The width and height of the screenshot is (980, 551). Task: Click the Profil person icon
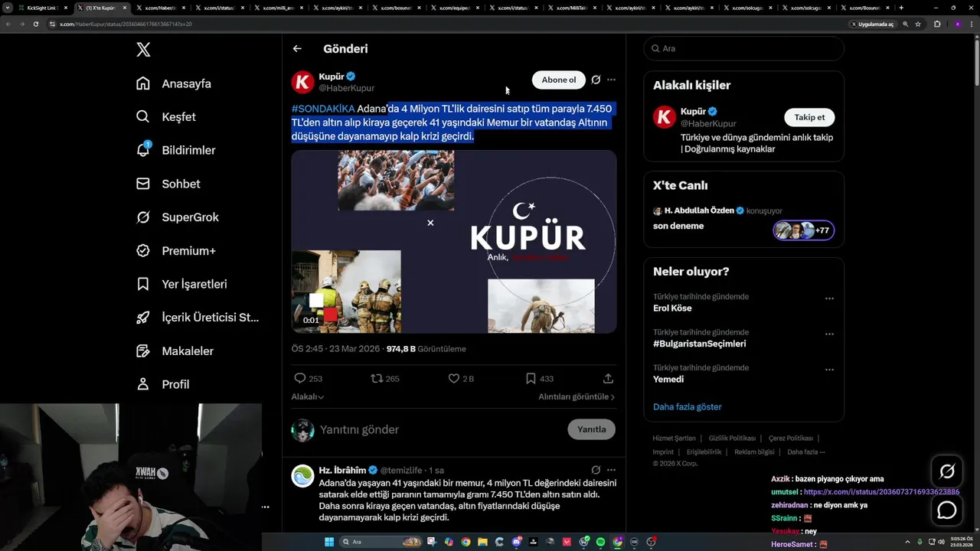coord(143,384)
